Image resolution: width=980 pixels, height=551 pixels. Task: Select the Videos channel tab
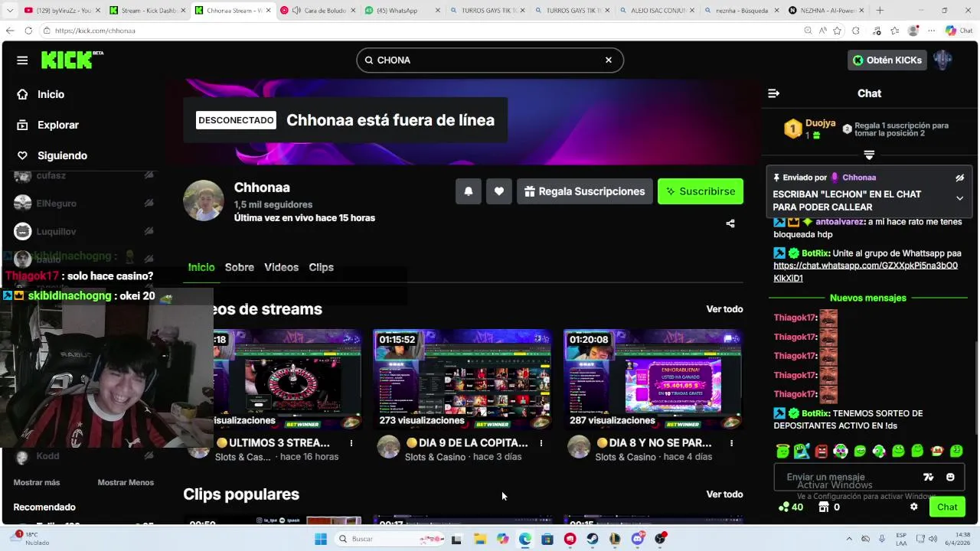point(281,267)
